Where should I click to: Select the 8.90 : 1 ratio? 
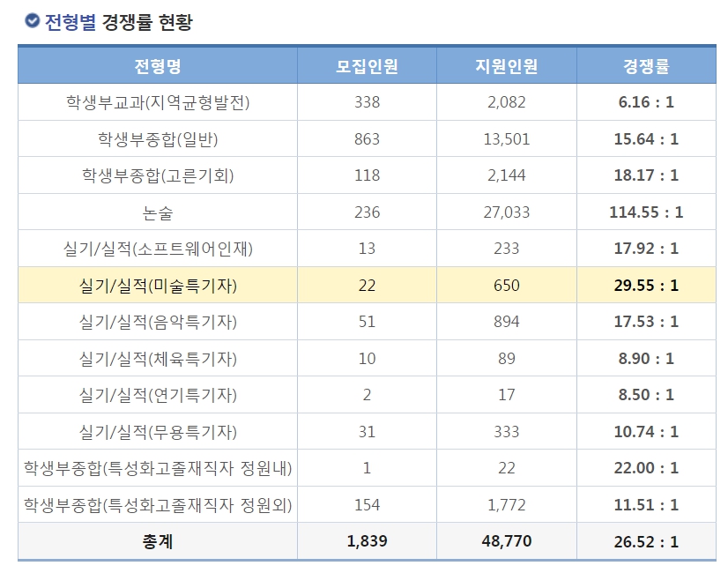pyautogui.click(x=646, y=359)
